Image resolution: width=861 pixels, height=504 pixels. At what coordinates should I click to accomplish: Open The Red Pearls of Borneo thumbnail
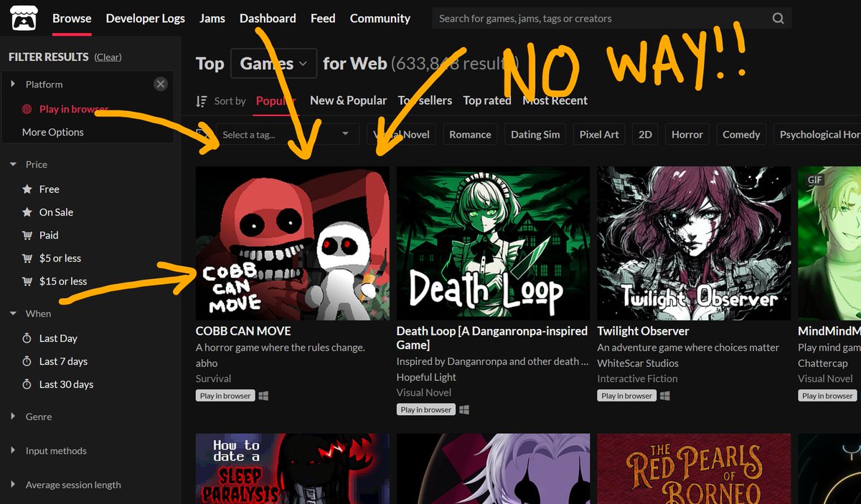[695, 469]
